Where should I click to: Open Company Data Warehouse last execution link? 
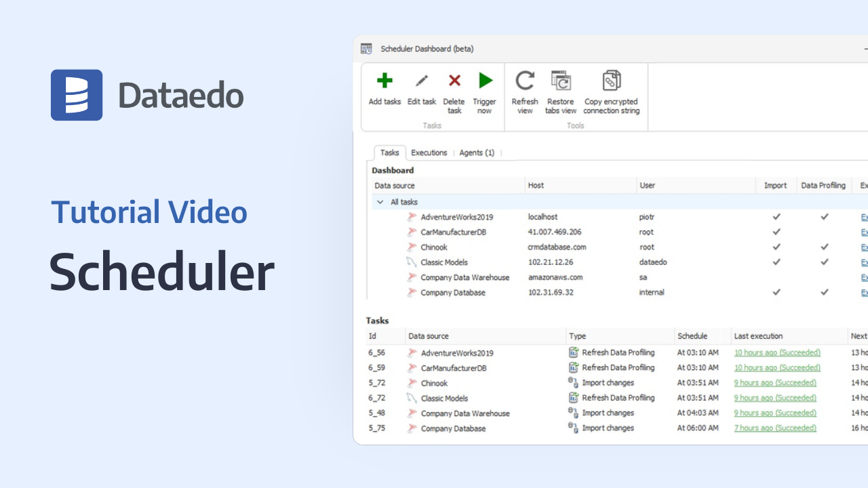click(x=775, y=413)
